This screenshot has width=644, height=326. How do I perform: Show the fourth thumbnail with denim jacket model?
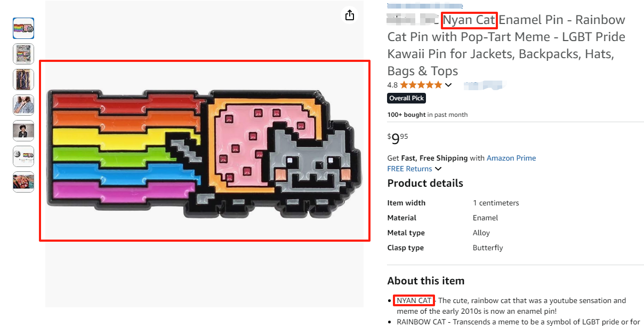[x=23, y=105]
